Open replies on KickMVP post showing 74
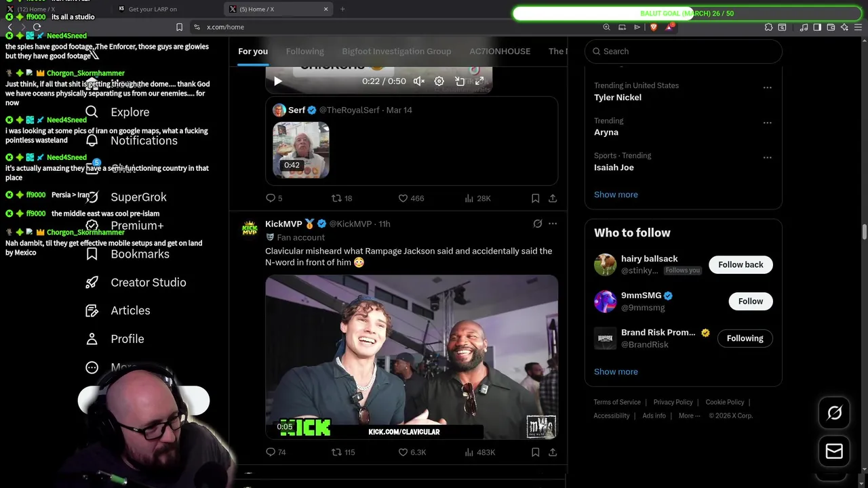The height and width of the screenshot is (488, 868). [x=275, y=452]
